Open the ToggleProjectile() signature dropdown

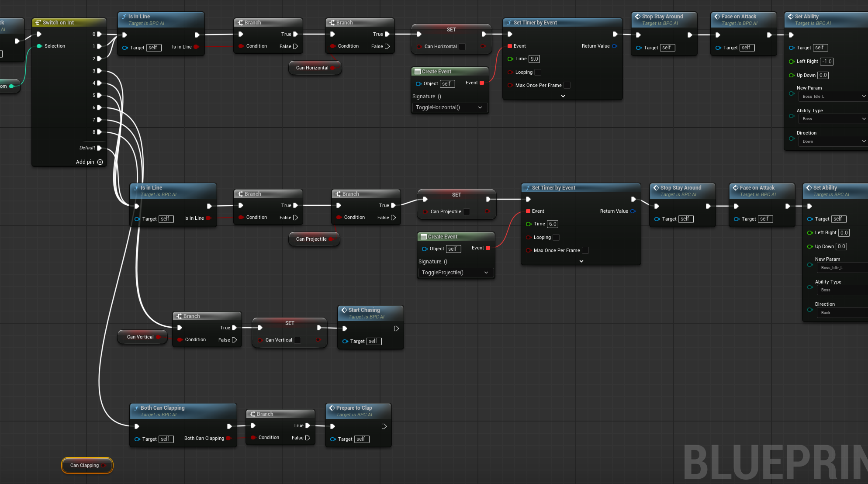point(455,273)
